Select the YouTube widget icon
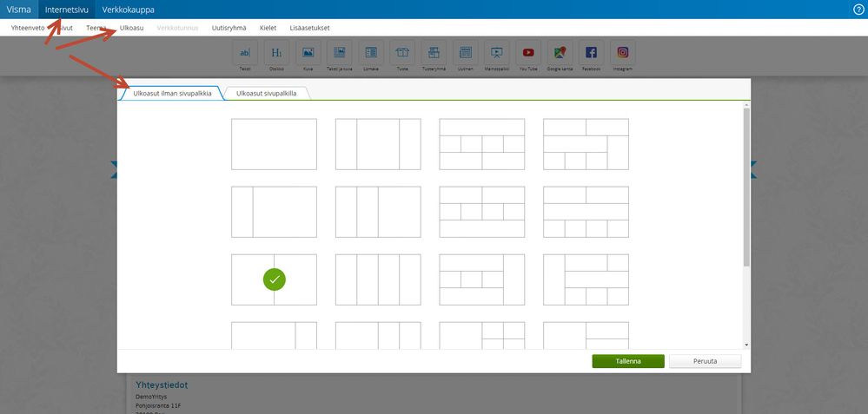This screenshot has height=414, width=868. [528, 53]
